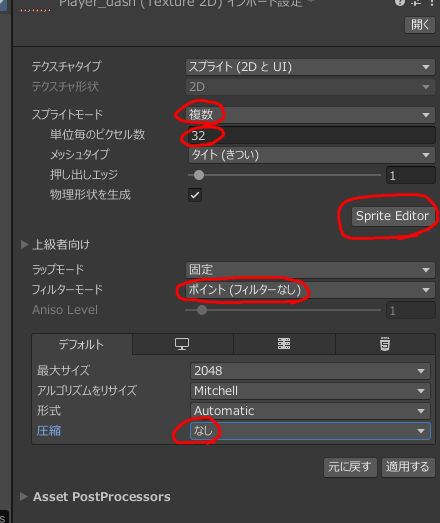440x523 pixels.
Task: Click the 開く open button
Action: coord(420,25)
